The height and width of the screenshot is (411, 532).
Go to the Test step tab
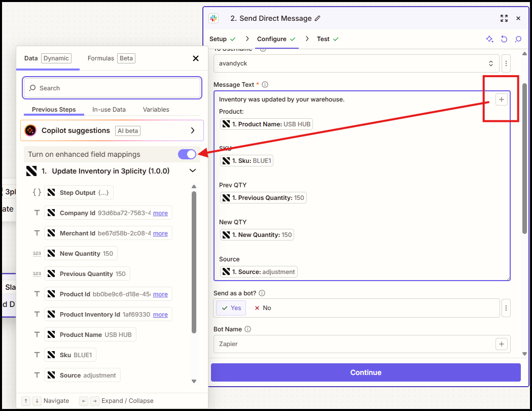(328, 39)
